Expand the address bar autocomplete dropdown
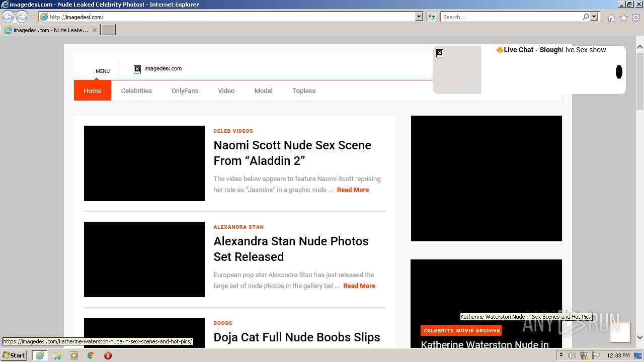644x362 pixels. click(419, 17)
